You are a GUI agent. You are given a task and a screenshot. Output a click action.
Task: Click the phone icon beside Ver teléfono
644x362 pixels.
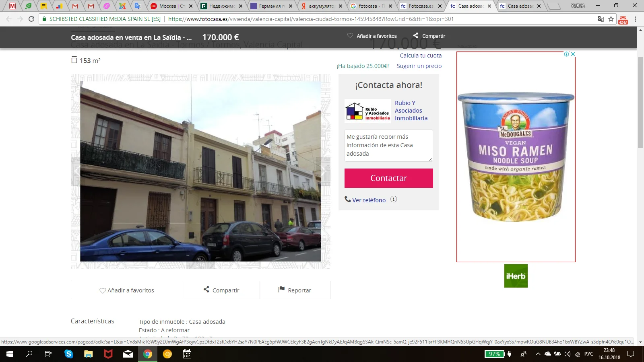[x=348, y=199]
